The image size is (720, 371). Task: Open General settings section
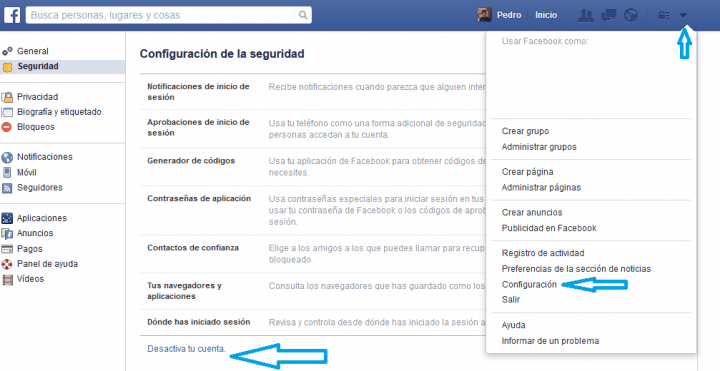[x=33, y=51]
